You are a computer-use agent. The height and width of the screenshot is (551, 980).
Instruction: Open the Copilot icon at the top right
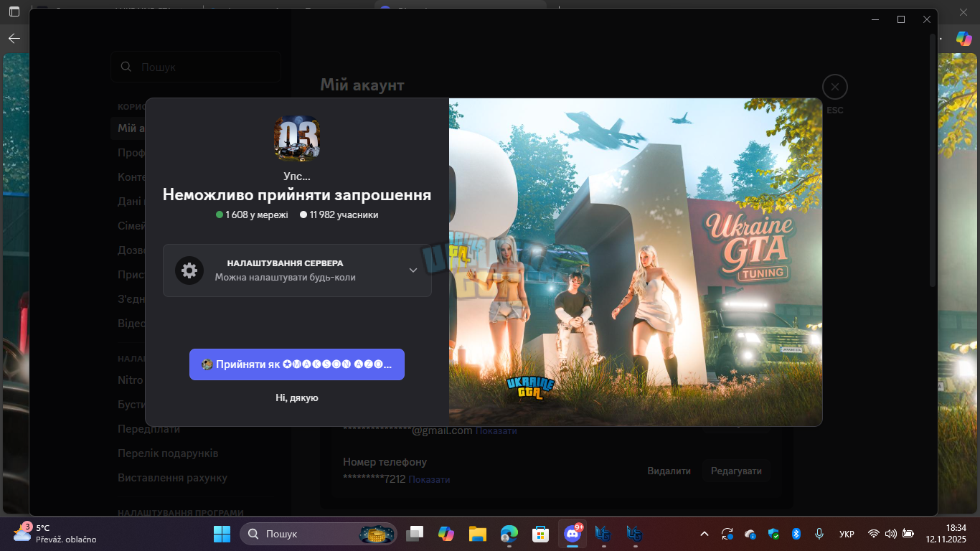[963, 39]
